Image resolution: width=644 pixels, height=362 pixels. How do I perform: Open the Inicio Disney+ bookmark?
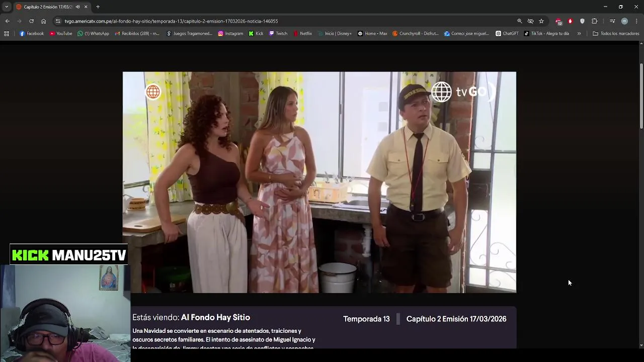click(335, 34)
